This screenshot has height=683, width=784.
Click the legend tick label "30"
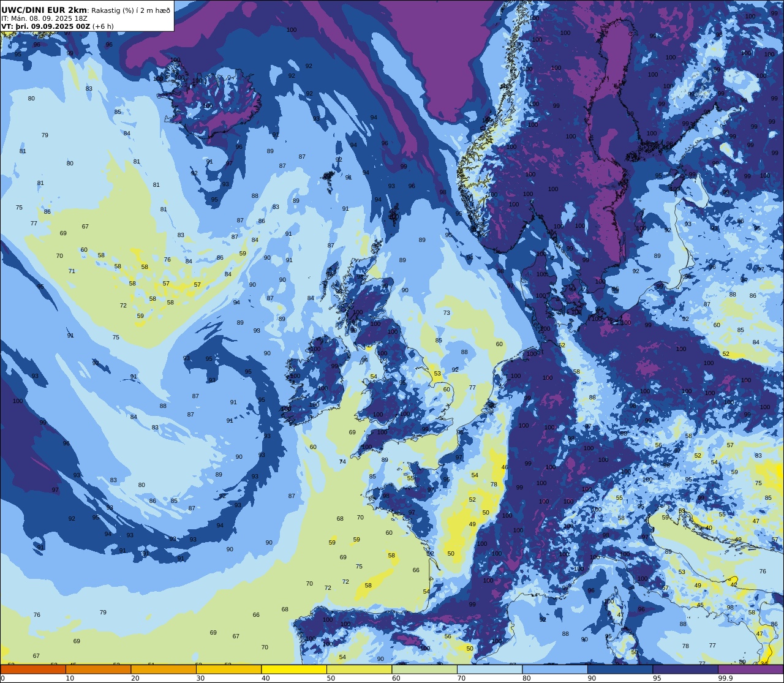200,678
